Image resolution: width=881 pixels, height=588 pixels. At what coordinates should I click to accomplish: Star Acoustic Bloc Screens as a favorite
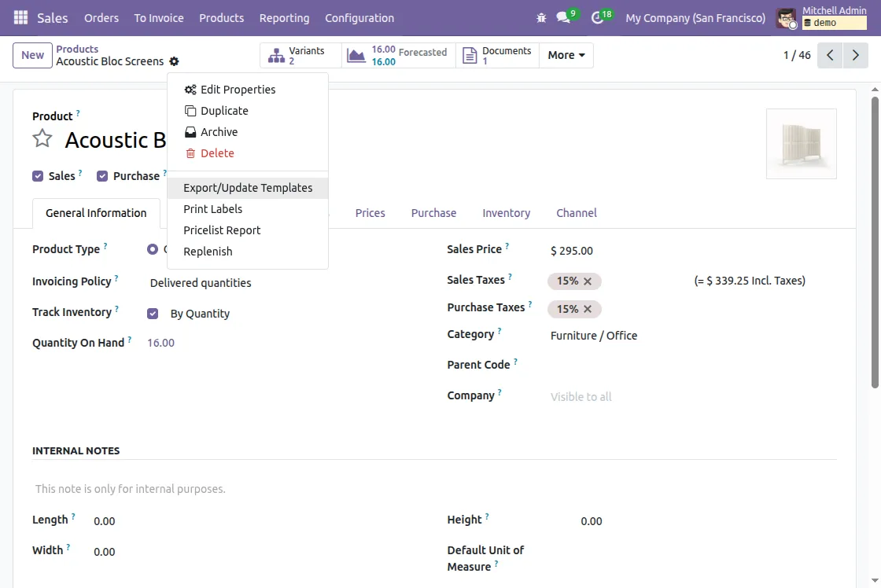(x=42, y=138)
